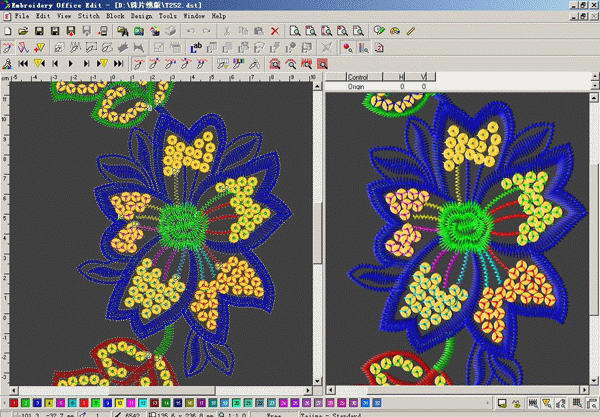Open the Stitch menu

(x=88, y=17)
